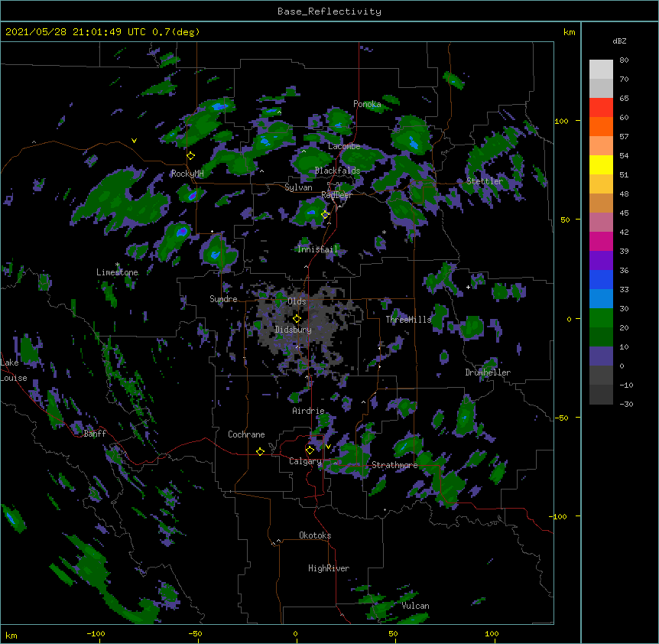Click the Stettler city label
The image size is (659, 644).
485,181
